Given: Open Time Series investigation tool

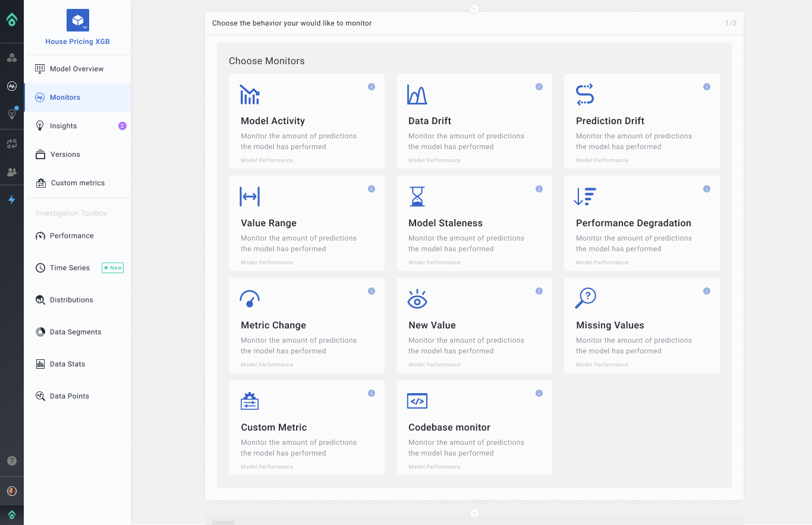Looking at the screenshot, I should click(70, 268).
